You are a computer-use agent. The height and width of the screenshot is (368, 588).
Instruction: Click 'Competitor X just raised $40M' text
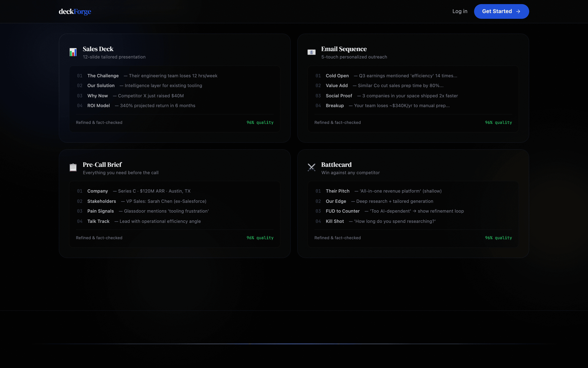tap(151, 96)
